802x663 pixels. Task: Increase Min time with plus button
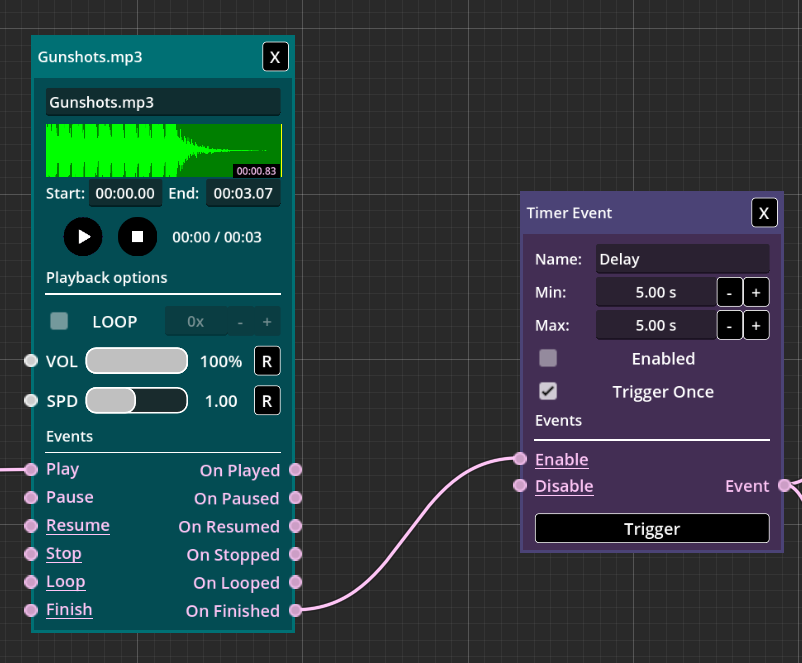coord(755,293)
